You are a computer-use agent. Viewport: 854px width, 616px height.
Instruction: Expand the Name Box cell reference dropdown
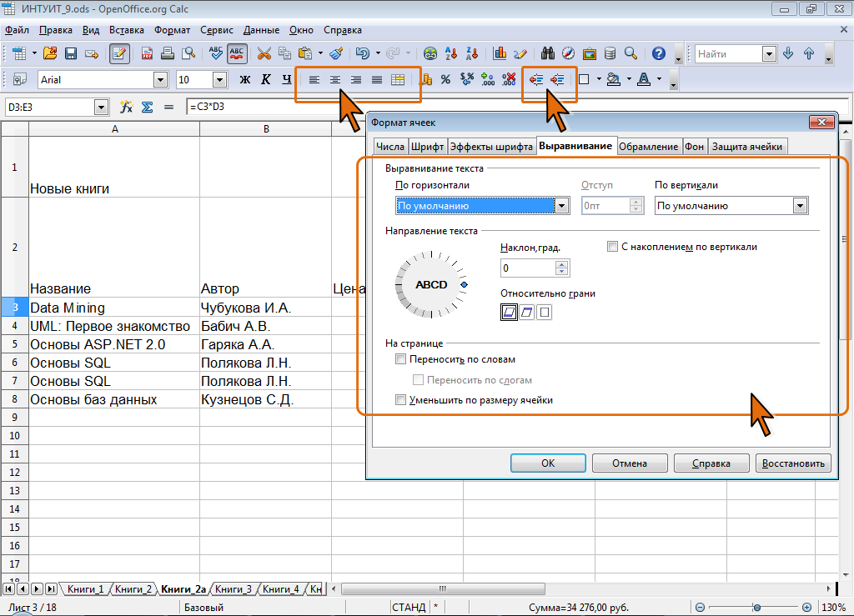coord(101,108)
